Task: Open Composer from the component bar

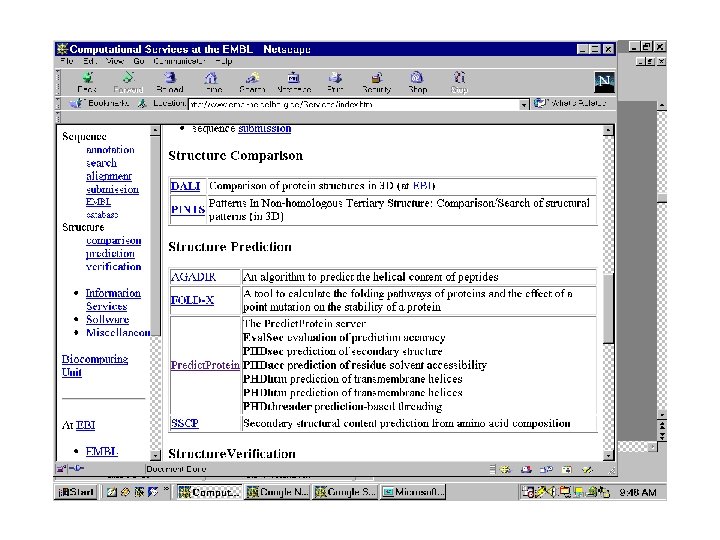Action: click(587, 469)
